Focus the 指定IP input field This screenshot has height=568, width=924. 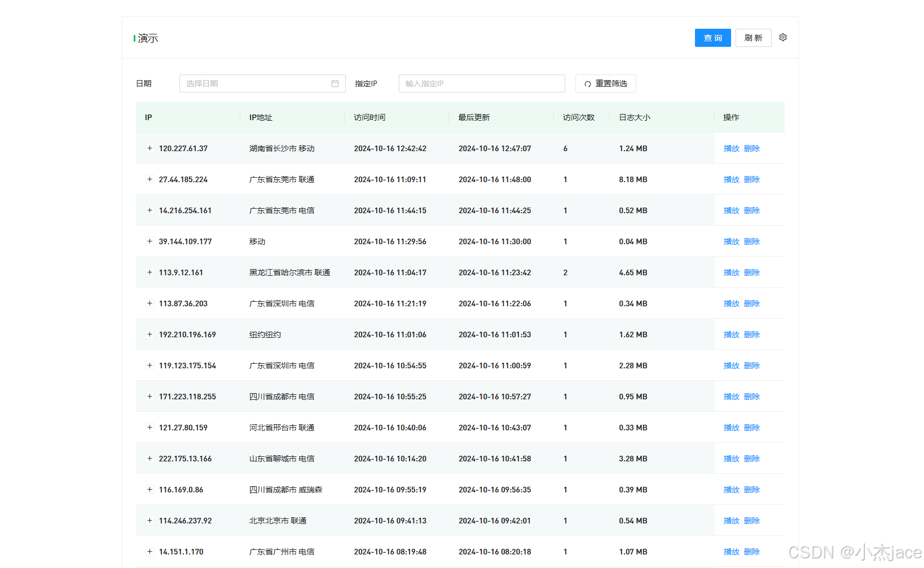[x=481, y=83]
